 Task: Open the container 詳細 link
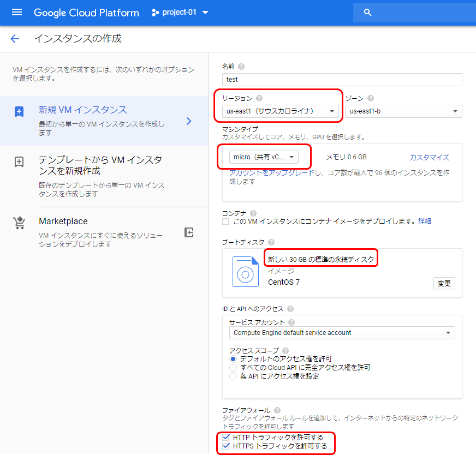tap(425, 221)
